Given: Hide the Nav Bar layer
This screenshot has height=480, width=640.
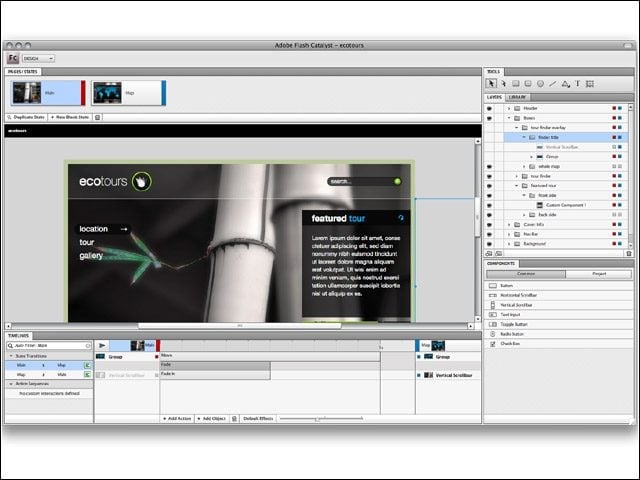Looking at the screenshot, I should pos(489,234).
